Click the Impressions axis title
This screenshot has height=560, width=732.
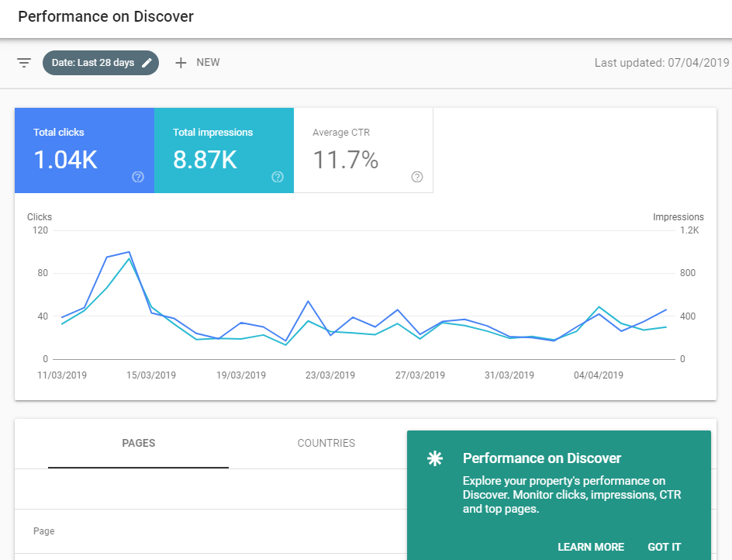pos(678,216)
